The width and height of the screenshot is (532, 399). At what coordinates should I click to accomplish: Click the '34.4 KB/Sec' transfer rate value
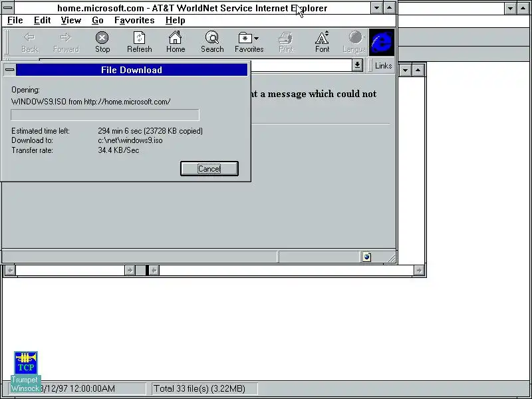118,150
